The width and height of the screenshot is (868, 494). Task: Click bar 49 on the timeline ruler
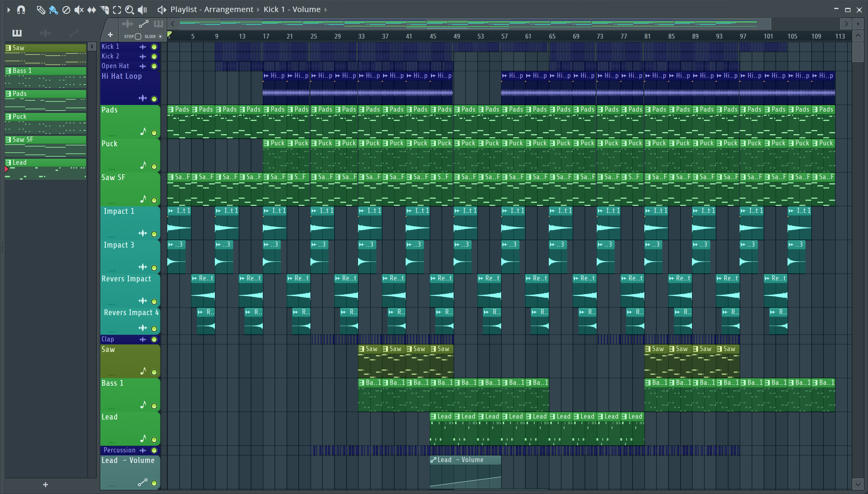pos(456,36)
